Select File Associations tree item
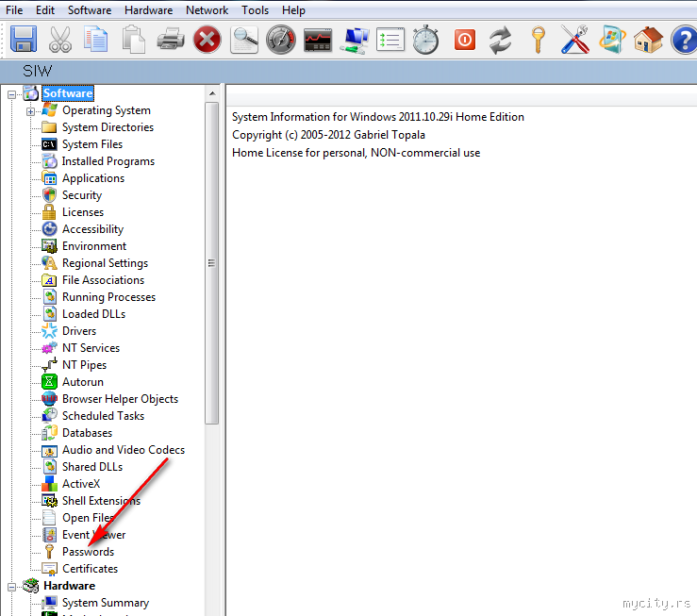This screenshot has width=697, height=616. click(x=103, y=280)
